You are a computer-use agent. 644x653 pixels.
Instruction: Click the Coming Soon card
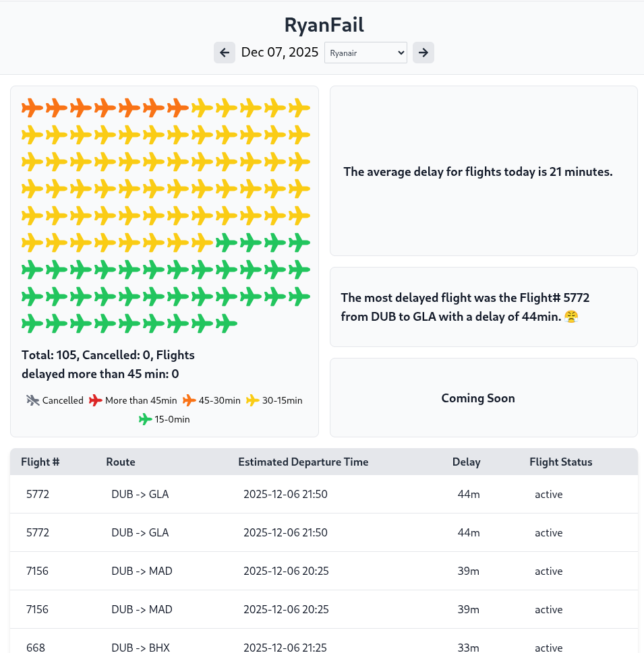(484, 398)
